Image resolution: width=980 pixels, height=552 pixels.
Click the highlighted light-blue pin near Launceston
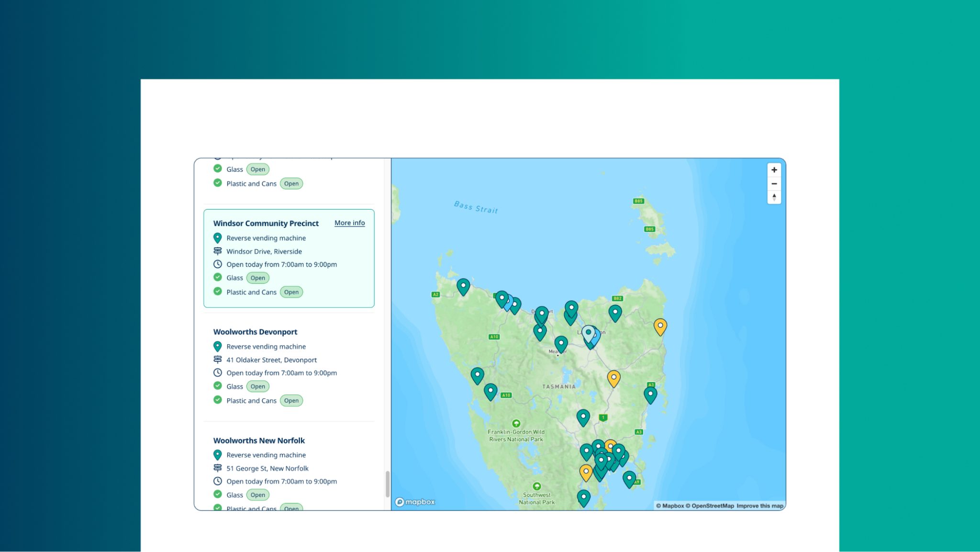[x=588, y=334]
